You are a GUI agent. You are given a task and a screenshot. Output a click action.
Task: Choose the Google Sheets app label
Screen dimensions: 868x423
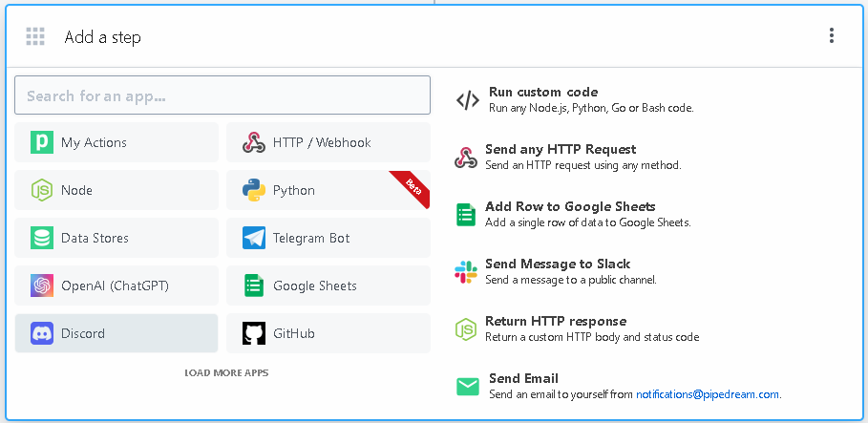[x=315, y=286]
